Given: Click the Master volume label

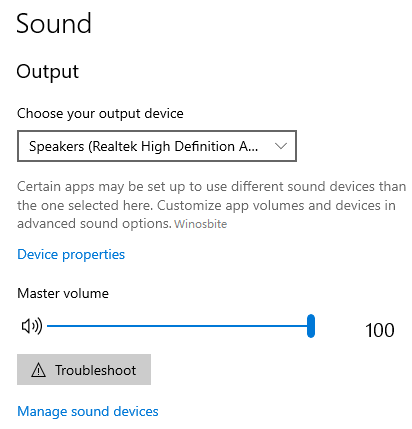Looking at the screenshot, I should [x=63, y=294].
